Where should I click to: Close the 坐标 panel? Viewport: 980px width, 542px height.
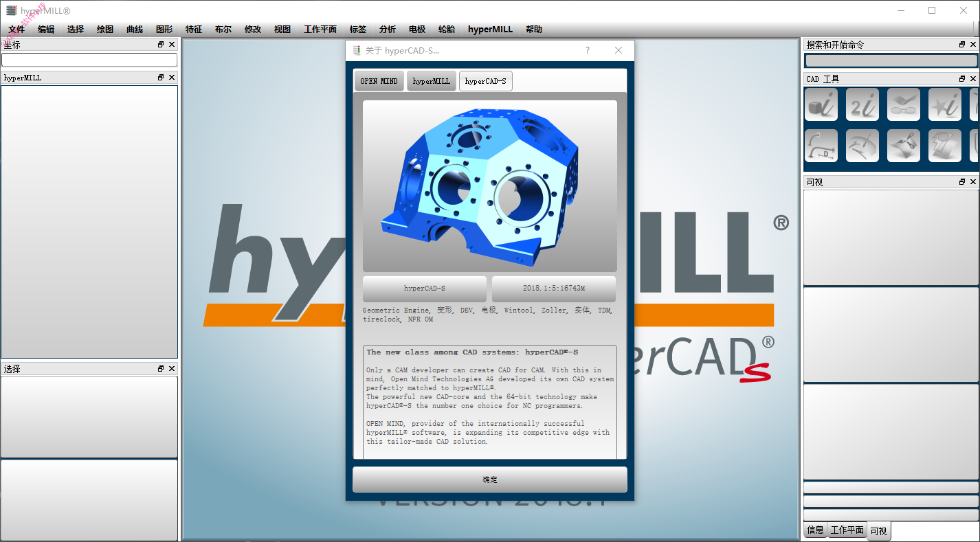(x=172, y=45)
